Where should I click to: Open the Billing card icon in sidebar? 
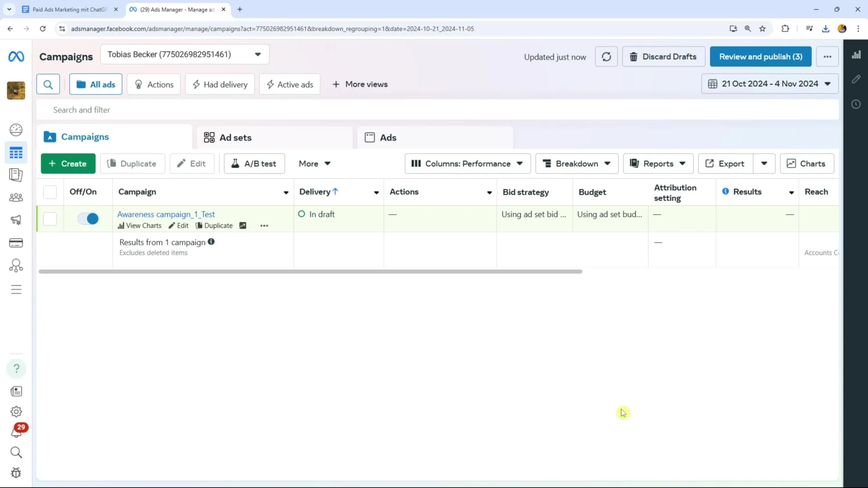(16, 243)
